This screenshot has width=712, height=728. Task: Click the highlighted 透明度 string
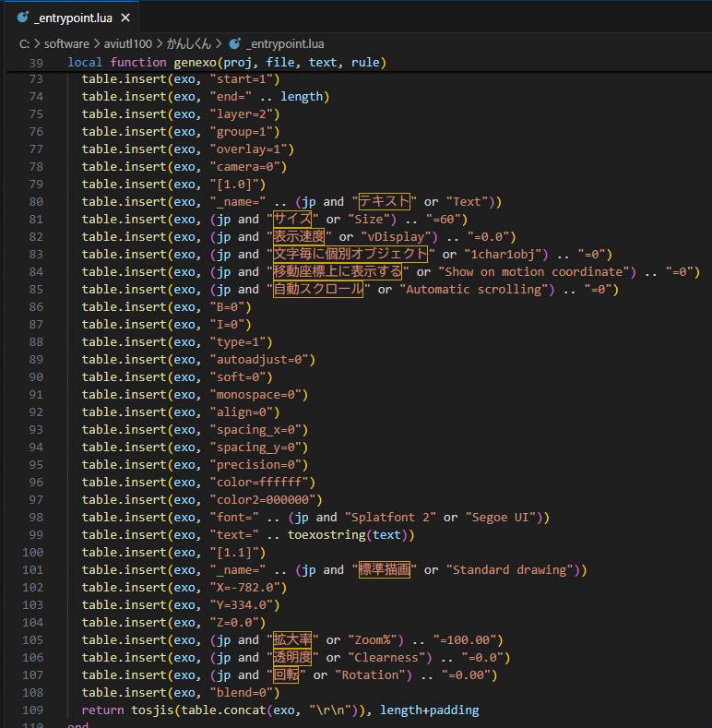click(x=292, y=658)
